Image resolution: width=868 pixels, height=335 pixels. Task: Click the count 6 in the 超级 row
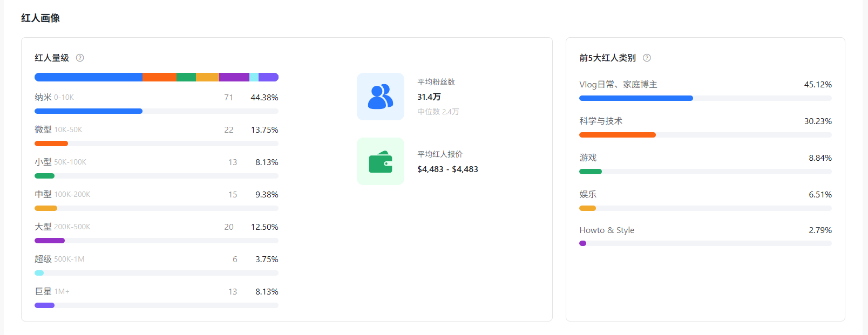pos(235,259)
